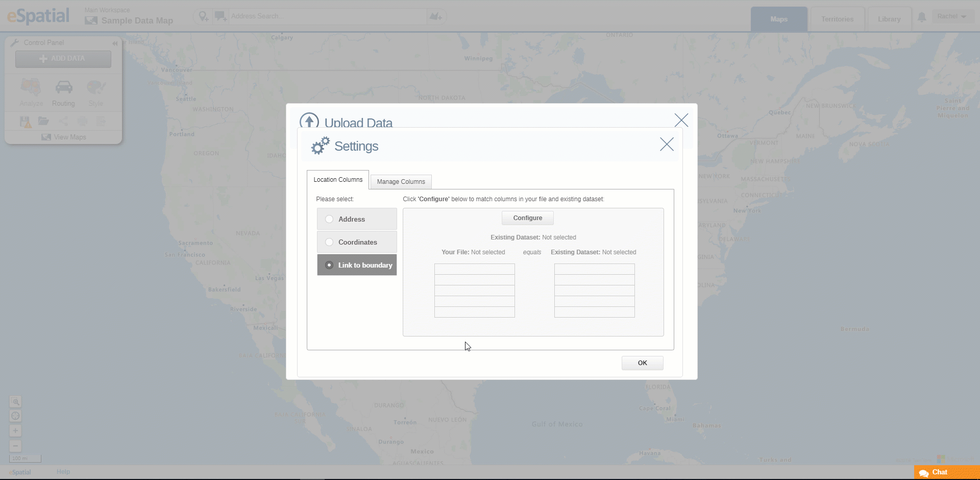
Task: Click the export icon in Control Panel
Action: pos(101,122)
